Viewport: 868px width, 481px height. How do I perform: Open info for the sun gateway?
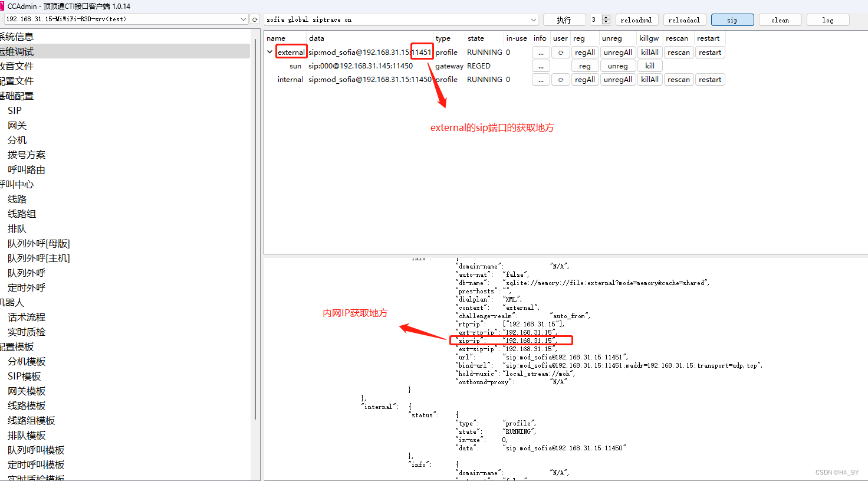(x=541, y=66)
